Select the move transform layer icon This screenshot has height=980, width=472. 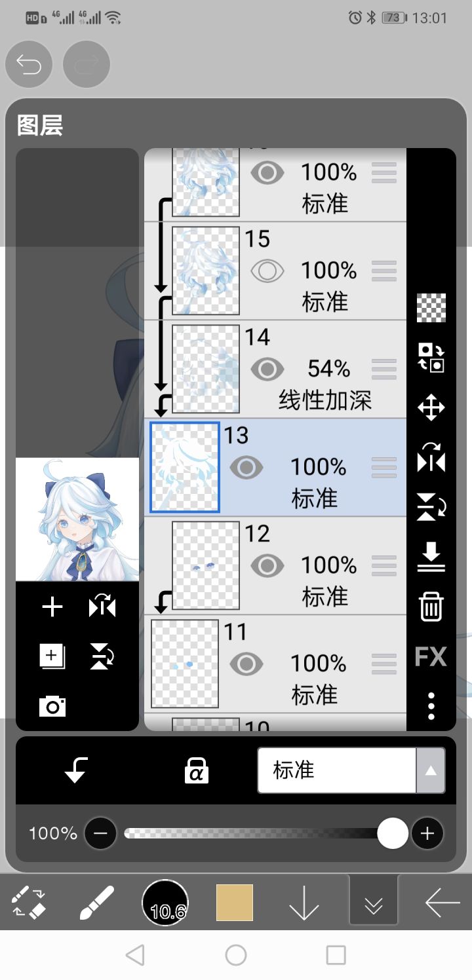point(431,407)
